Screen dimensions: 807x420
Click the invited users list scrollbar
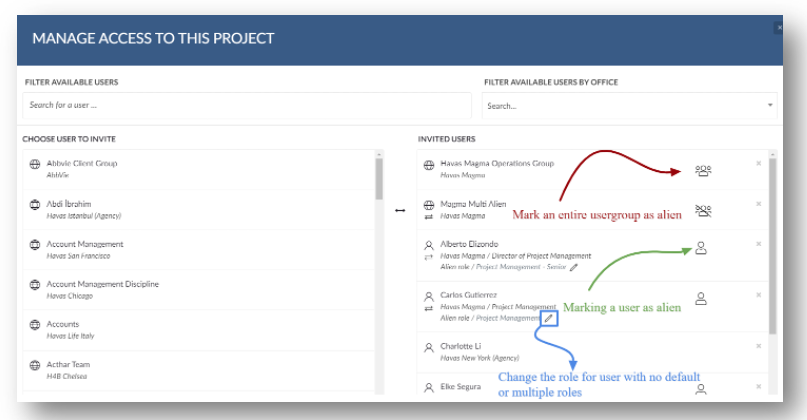coord(773,246)
